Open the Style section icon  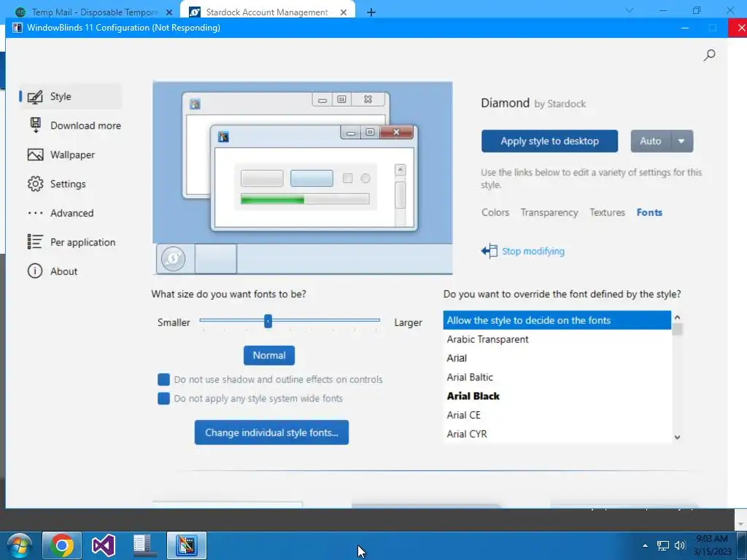click(35, 97)
